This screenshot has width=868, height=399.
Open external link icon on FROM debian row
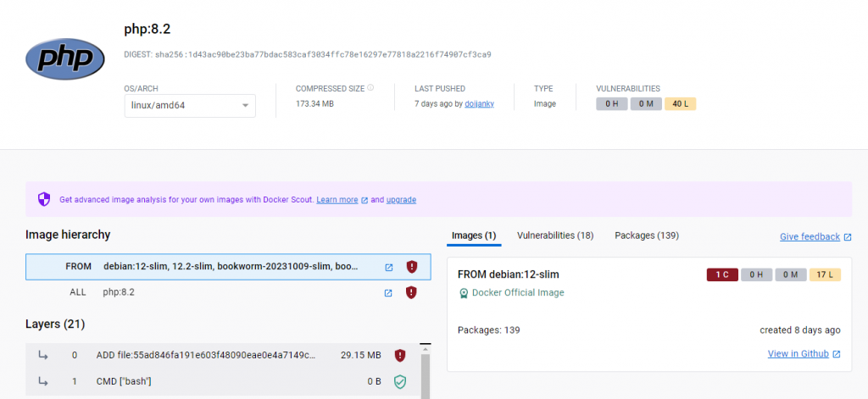(388, 268)
